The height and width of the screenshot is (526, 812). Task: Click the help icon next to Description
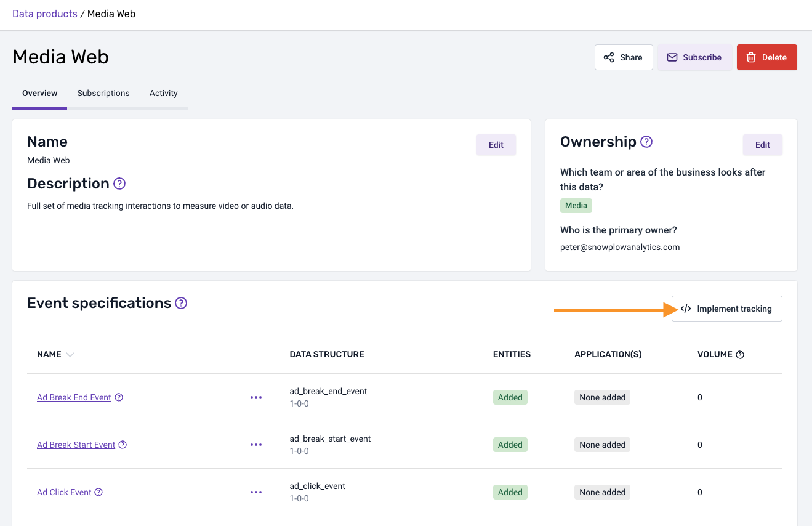pos(119,184)
